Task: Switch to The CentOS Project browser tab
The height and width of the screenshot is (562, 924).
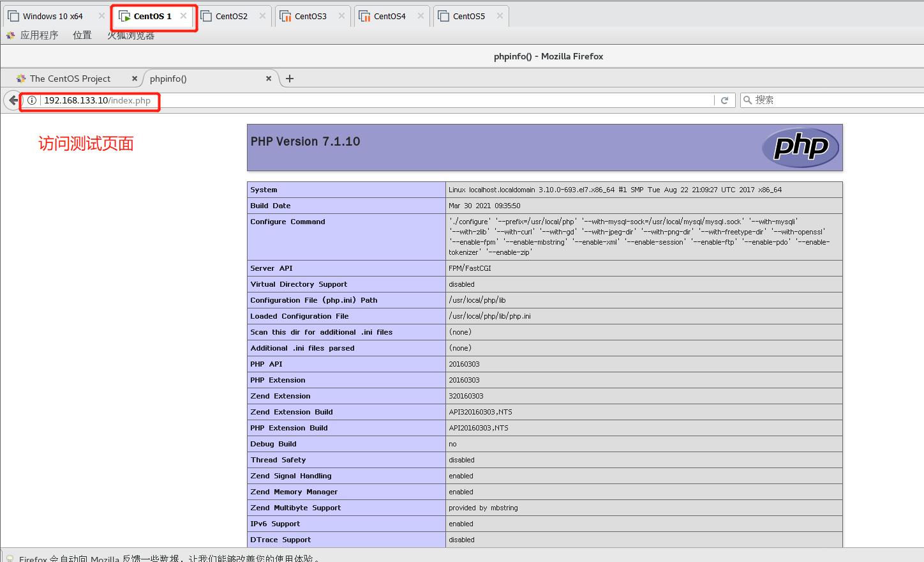Action: tap(70, 79)
